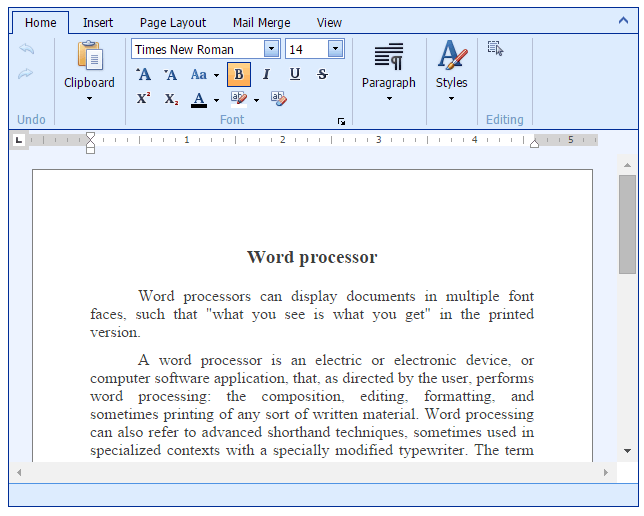The height and width of the screenshot is (516, 644).
Task: Toggle Underline formatting
Action: (295, 74)
